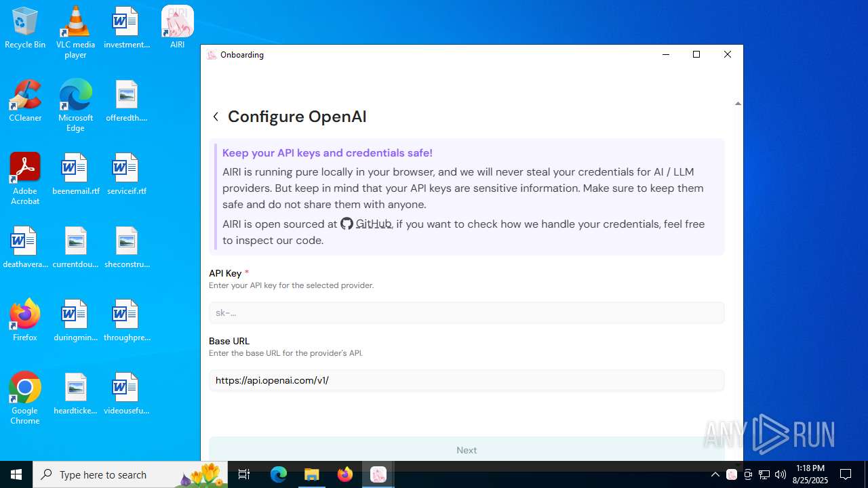This screenshot has width=868, height=488.
Task: Open the Windows Start menu
Action: pyautogui.click(x=16, y=474)
